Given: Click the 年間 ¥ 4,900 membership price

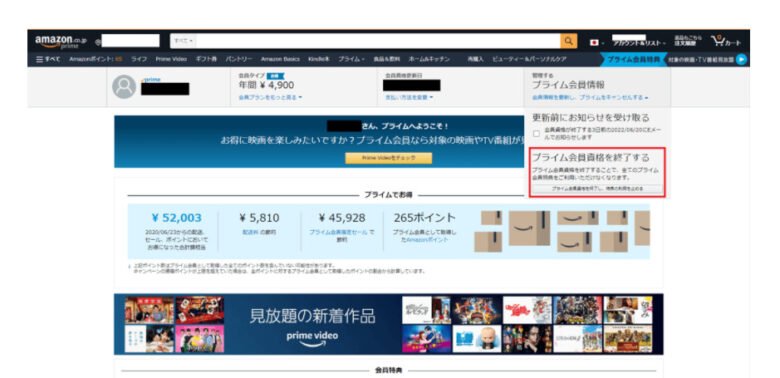Looking at the screenshot, I should [x=266, y=86].
